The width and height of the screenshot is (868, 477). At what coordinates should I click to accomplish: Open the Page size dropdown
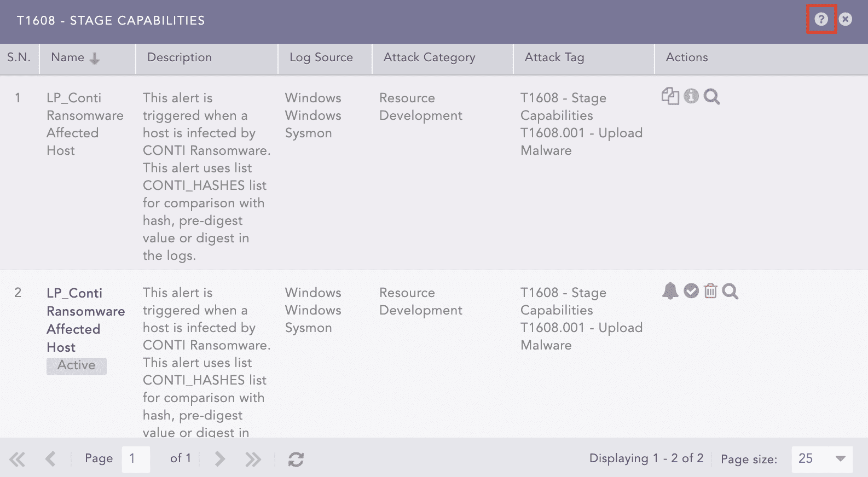point(822,459)
